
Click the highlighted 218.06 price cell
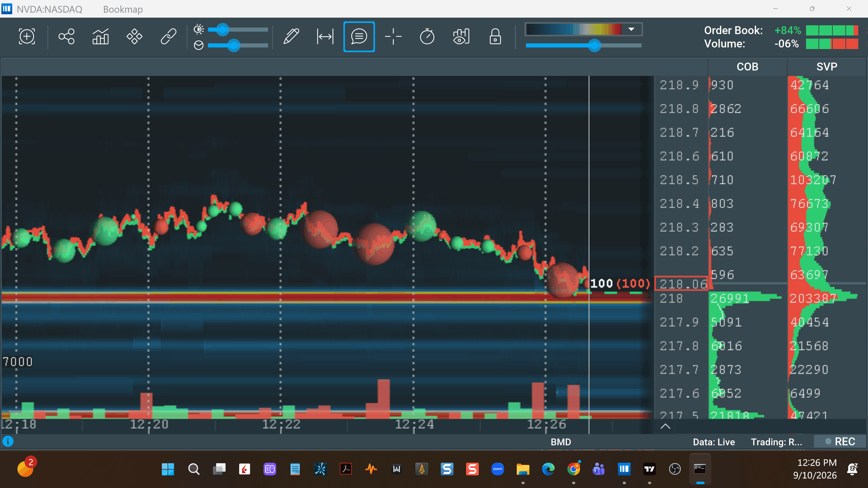(682, 284)
